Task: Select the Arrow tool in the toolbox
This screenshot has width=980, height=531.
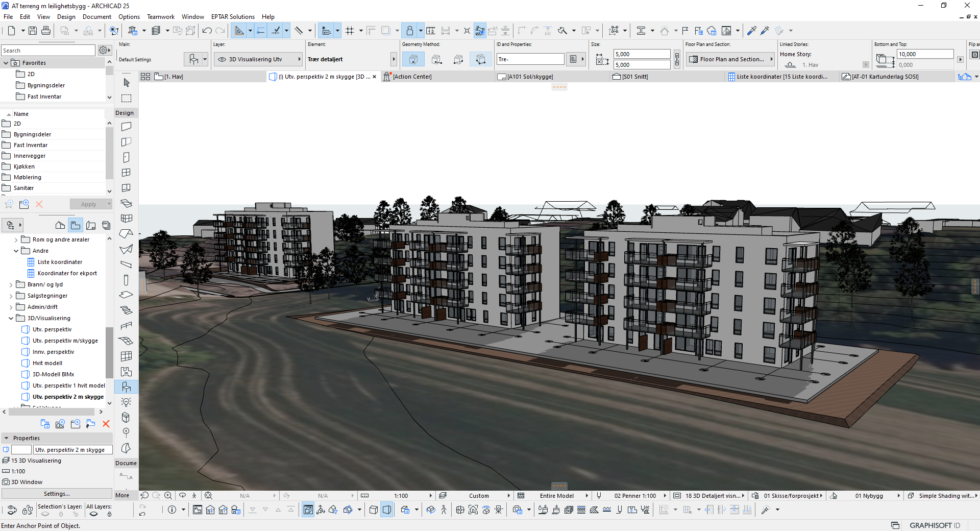Action: (127, 83)
